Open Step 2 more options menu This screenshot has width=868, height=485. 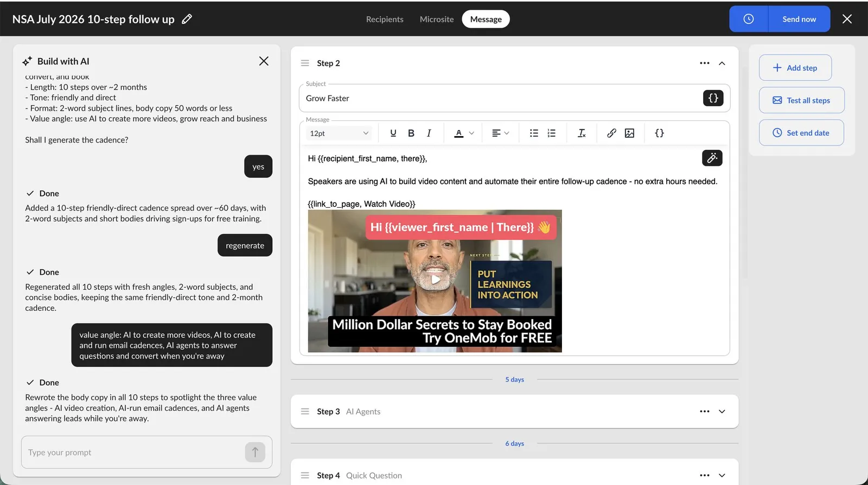[705, 63]
